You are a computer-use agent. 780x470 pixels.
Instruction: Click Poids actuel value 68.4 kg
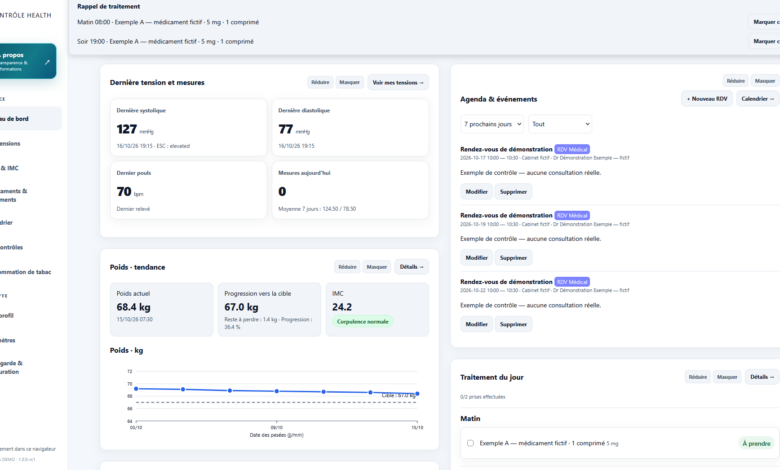pyautogui.click(x=133, y=307)
